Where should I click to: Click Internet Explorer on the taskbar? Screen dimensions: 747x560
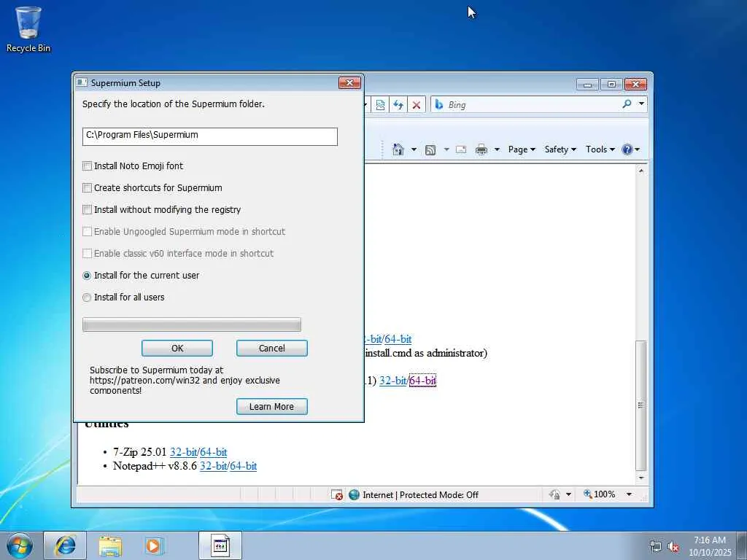(x=65, y=545)
